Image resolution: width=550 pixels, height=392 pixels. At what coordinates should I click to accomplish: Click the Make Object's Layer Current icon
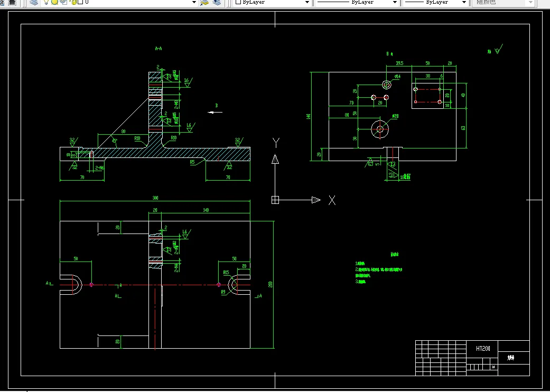pyautogui.click(x=204, y=2)
